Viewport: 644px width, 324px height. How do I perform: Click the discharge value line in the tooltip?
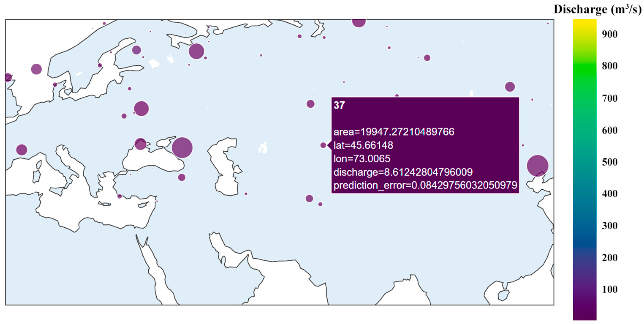pyautogui.click(x=403, y=172)
